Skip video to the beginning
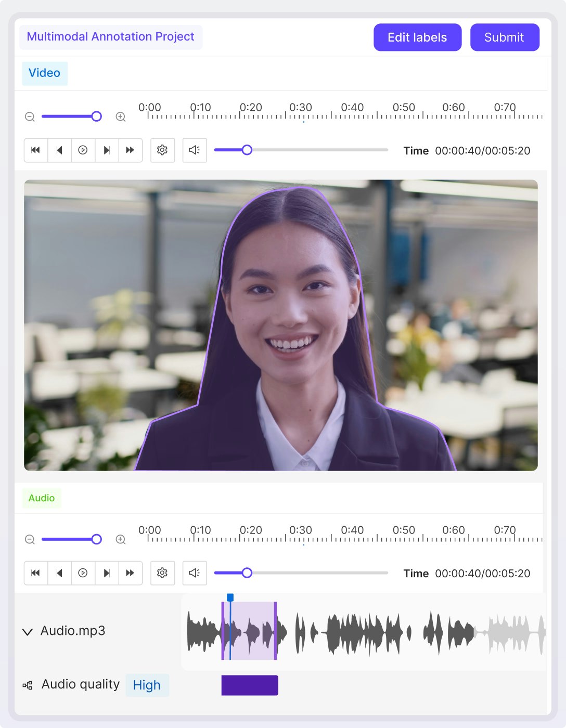Screen dimensions: 566x728 tap(35, 150)
